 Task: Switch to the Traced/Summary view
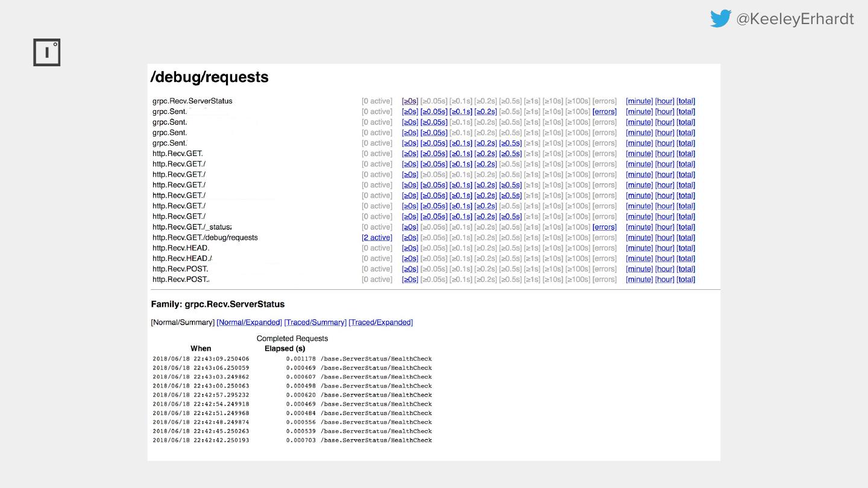click(315, 322)
